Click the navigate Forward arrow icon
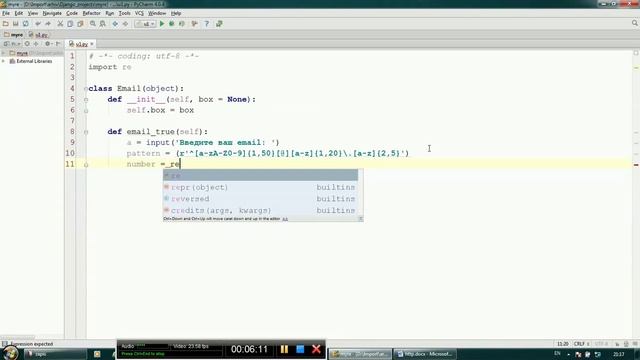 click(125, 24)
